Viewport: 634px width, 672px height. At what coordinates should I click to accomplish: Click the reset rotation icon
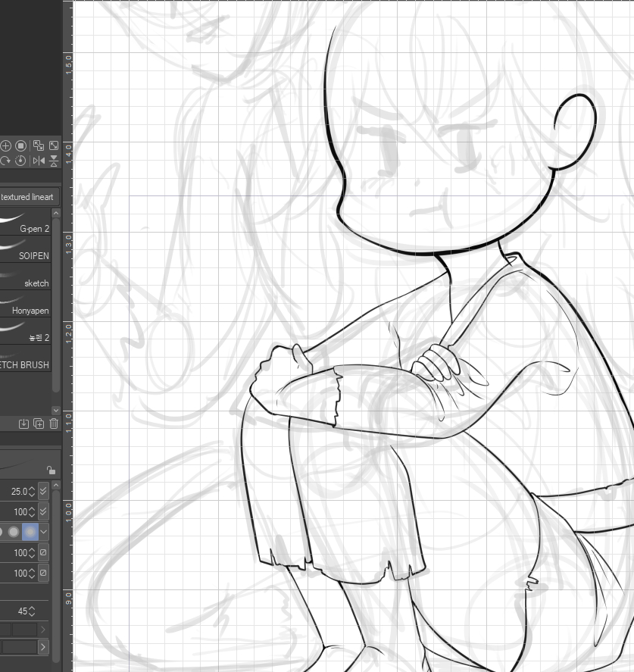pos(21,161)
